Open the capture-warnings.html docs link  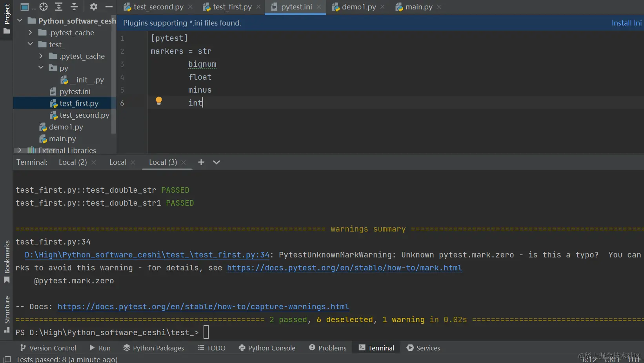tap(203, 307)
